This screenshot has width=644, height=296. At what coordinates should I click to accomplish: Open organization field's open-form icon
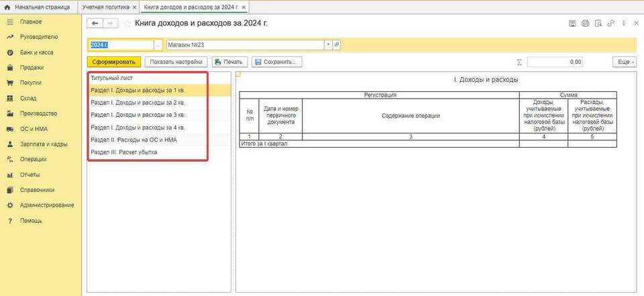337,45
